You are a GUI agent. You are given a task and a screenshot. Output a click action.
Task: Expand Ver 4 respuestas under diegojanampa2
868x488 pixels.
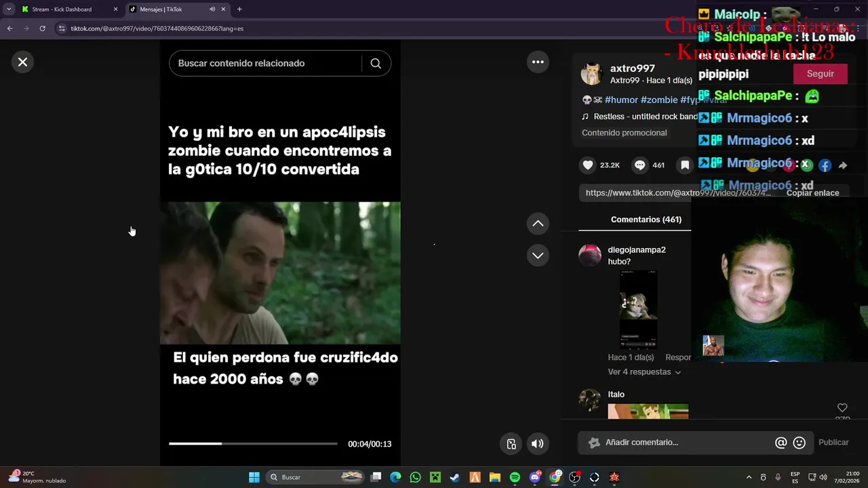pyautogui.click(x=644, y=372)
